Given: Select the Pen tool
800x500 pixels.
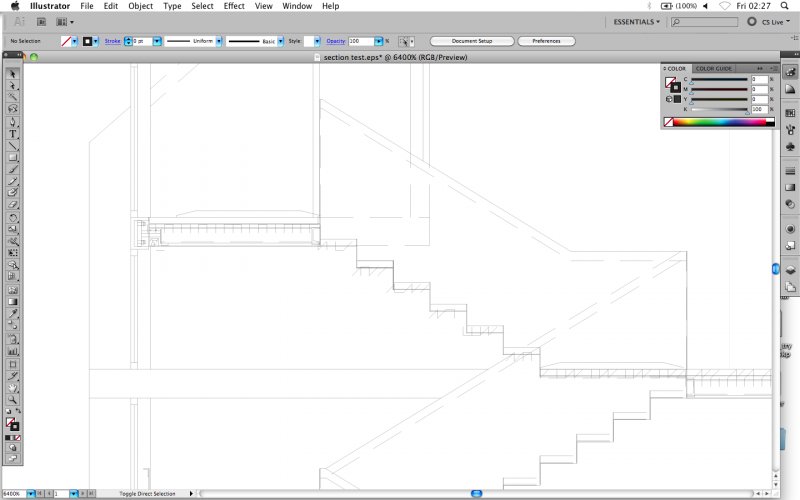Looking at the screenshot, I should pos(13,122).
